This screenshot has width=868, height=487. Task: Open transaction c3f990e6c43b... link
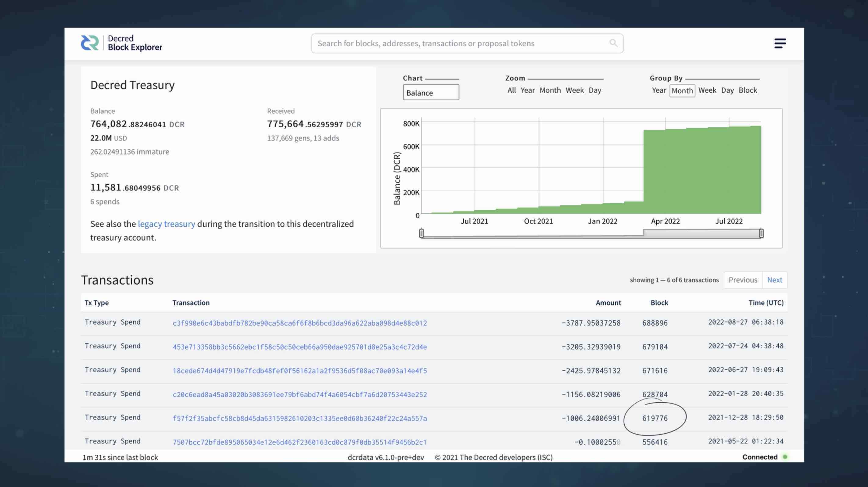(x=299, y=323)
